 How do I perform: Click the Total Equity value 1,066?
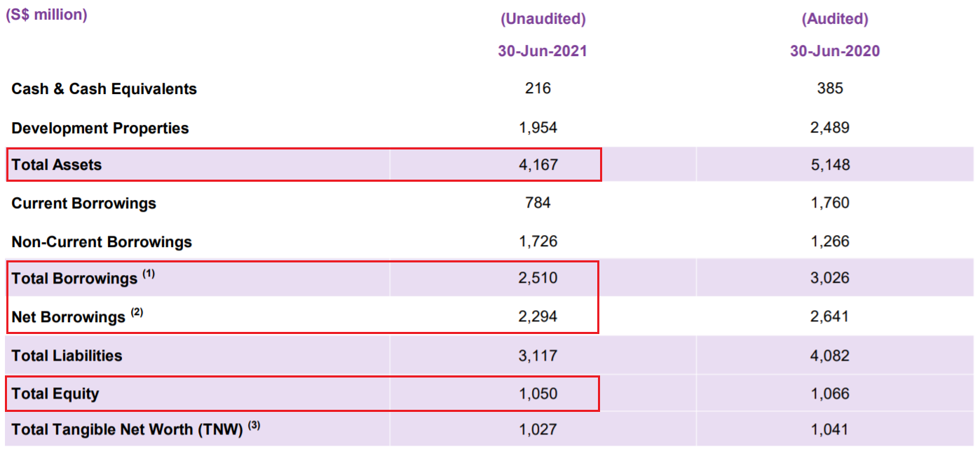click(x=830, y=394)
